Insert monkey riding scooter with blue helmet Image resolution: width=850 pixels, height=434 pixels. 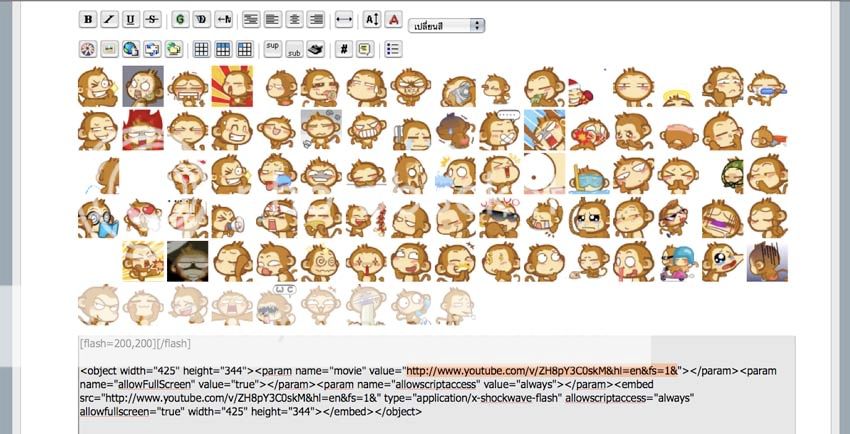678,262
